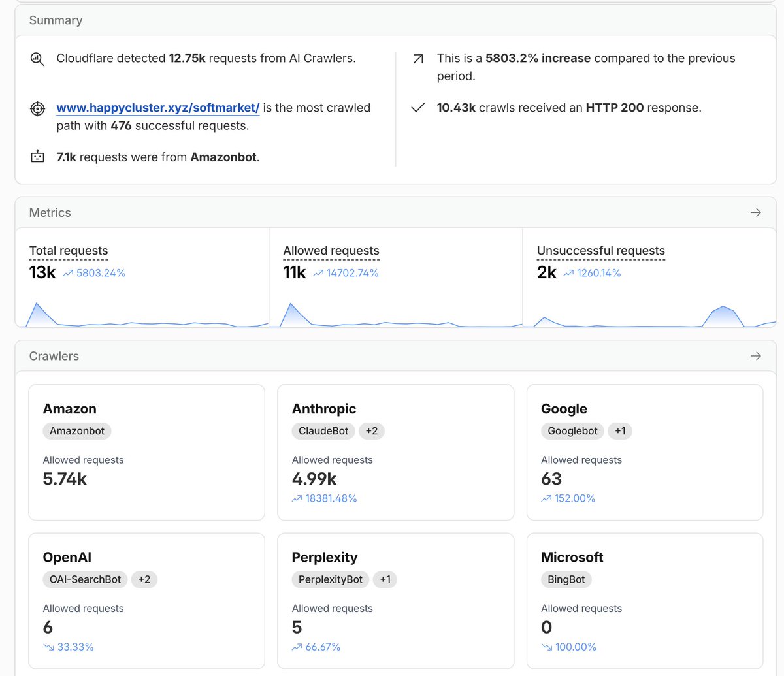Click the Total requests metric label
The width and height of the screenshot is (784, 676).
pyautogui.click(x=69, y=251)
